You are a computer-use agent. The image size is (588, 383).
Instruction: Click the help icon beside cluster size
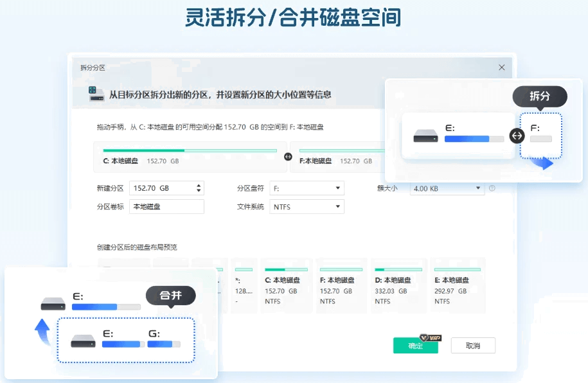pyautogui.click(x=492, y=188)
